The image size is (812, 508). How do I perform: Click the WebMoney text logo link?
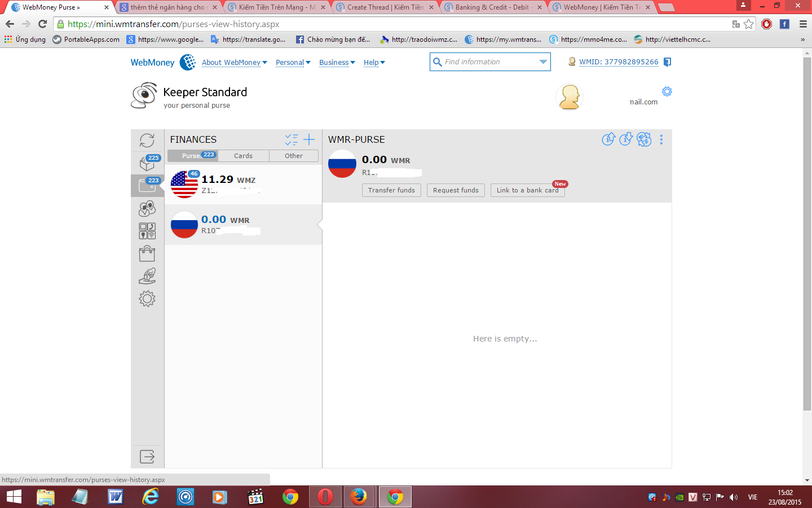click(x=153, y=62)
